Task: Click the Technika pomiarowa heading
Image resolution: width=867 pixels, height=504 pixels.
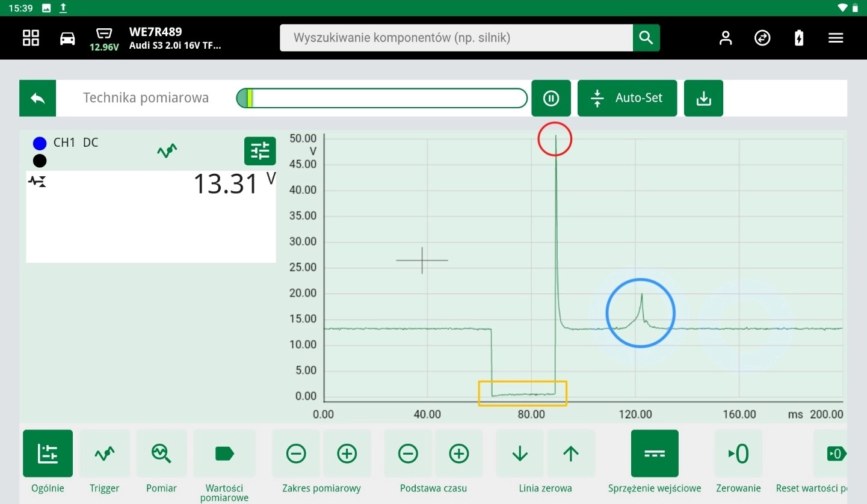Action: (x=146, y=98)
